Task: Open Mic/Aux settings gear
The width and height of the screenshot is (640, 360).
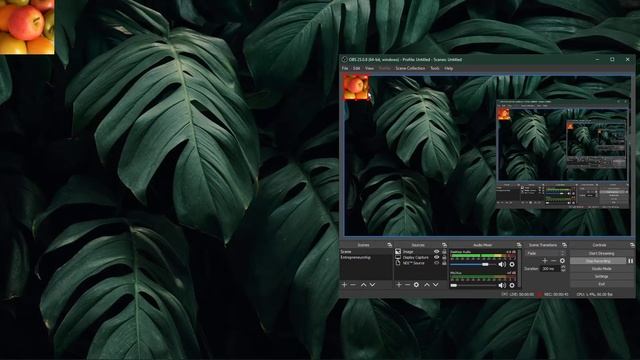Action: 512,285
